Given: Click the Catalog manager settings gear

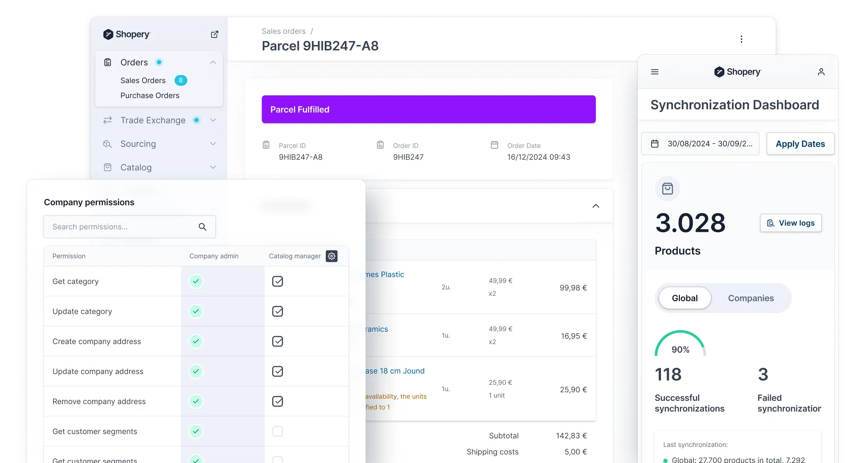Looking at the screenshot, I should [332, 256].
